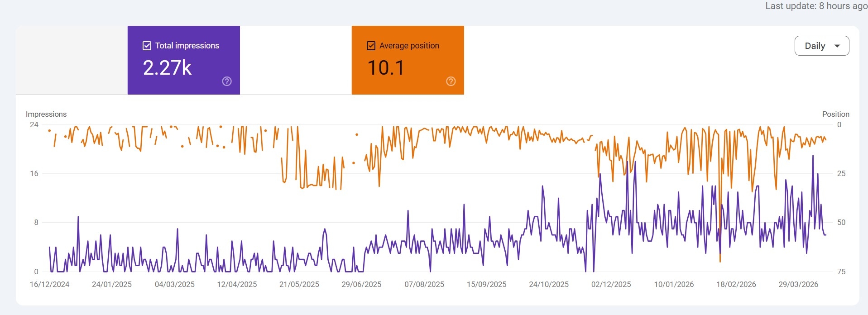Click the 75 position axis value
Screen dimensions: 868x315
[x=841, y=272]
